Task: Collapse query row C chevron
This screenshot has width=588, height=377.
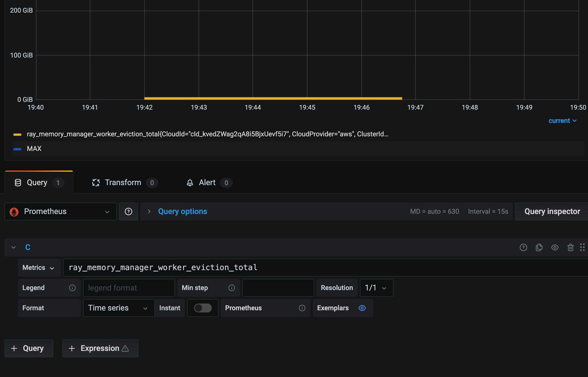Action: pyautogui.click(x=13, y=247)
